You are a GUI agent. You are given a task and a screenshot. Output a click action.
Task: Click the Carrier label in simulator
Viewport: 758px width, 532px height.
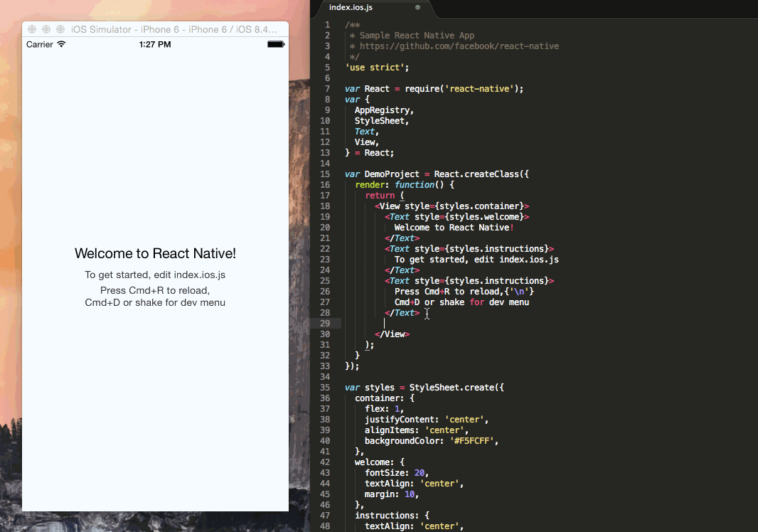point(40,45)
